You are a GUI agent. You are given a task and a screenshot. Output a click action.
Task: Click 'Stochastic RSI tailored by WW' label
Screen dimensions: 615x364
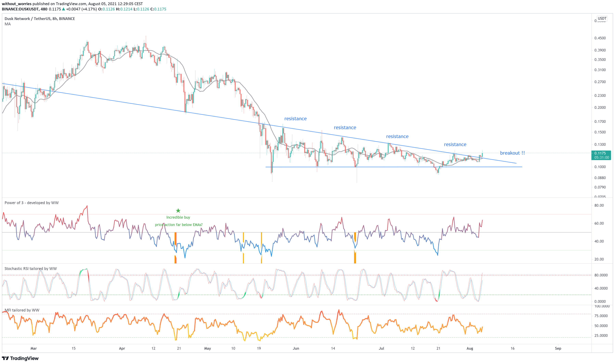click(x=31, y=269)
